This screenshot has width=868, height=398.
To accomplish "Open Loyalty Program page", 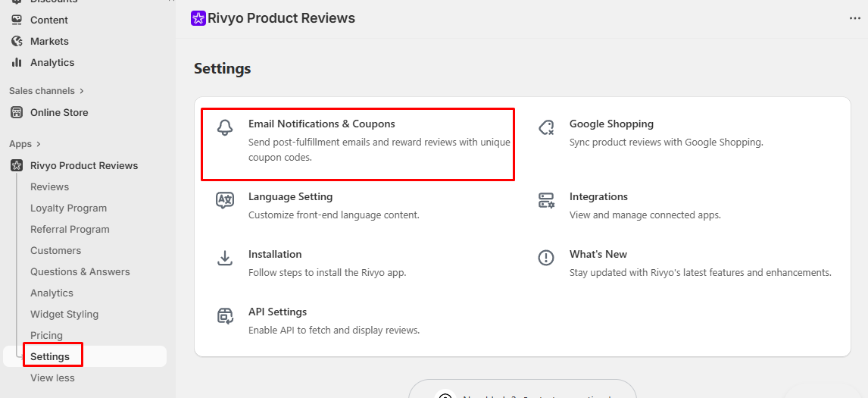I will coord(69,208).
